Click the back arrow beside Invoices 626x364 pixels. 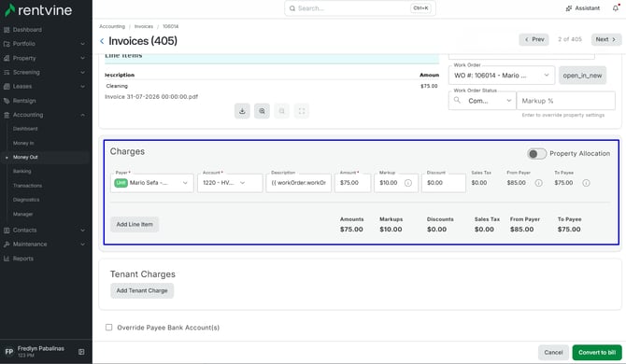tap(102, 41)
